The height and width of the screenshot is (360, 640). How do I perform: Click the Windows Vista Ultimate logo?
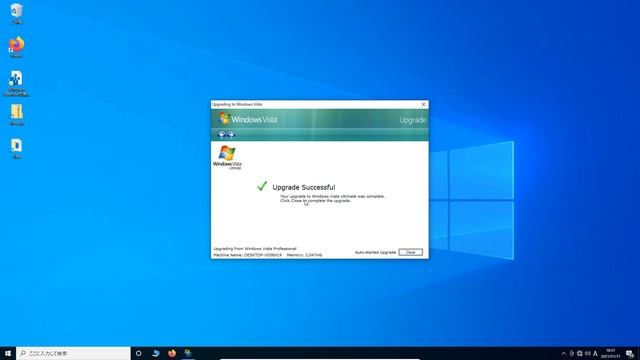(227, 157)
